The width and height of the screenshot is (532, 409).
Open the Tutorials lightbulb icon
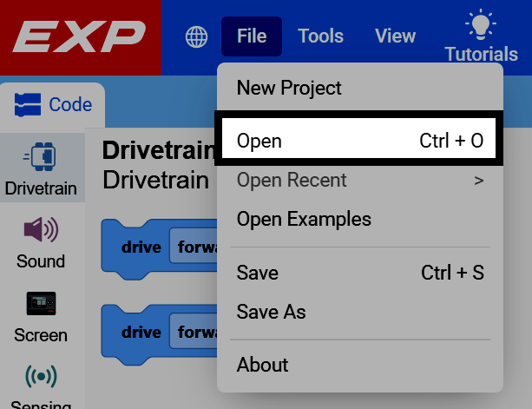tap(481, 24)
